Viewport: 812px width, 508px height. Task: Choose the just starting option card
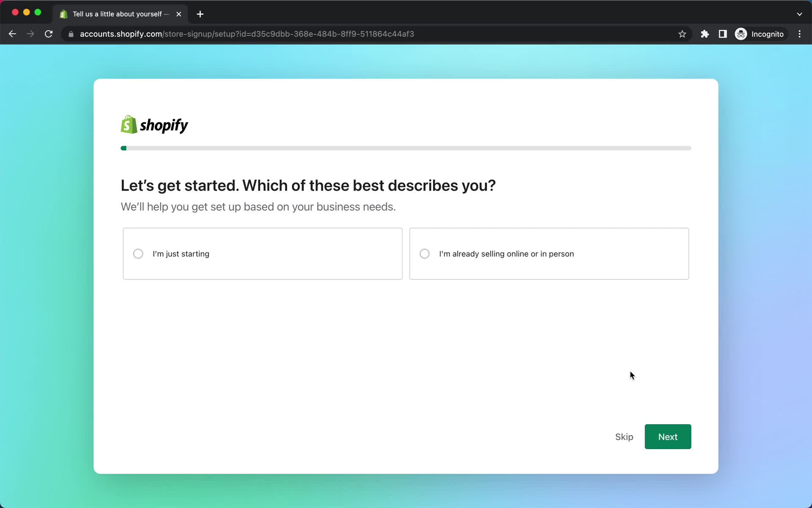tap(262, 254)
